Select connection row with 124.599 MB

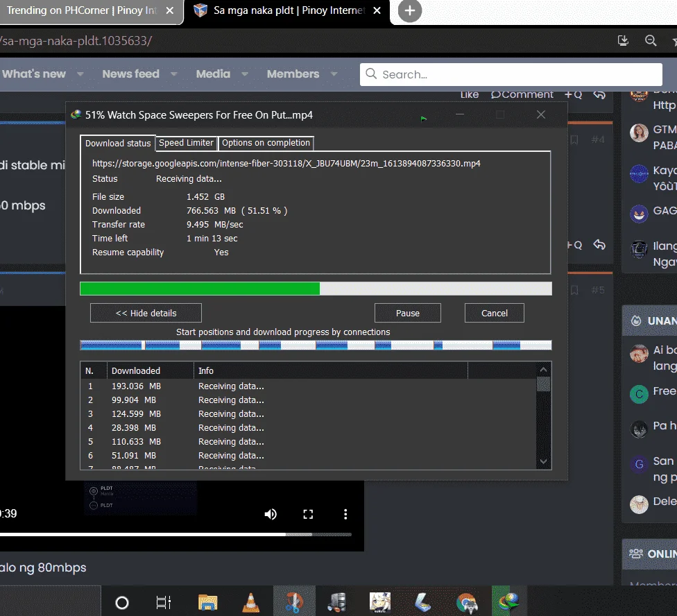click(308, 413)
